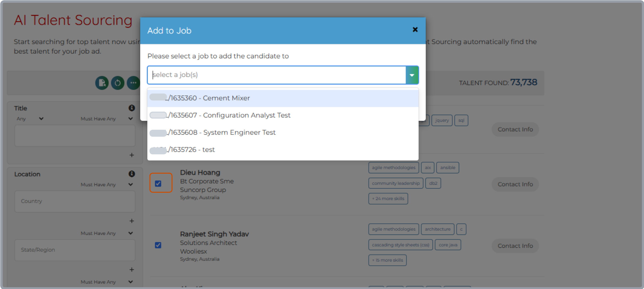Click the 'jquery' skill tag
The width and height of the screenshot is (644, 289).
[442, 120]
